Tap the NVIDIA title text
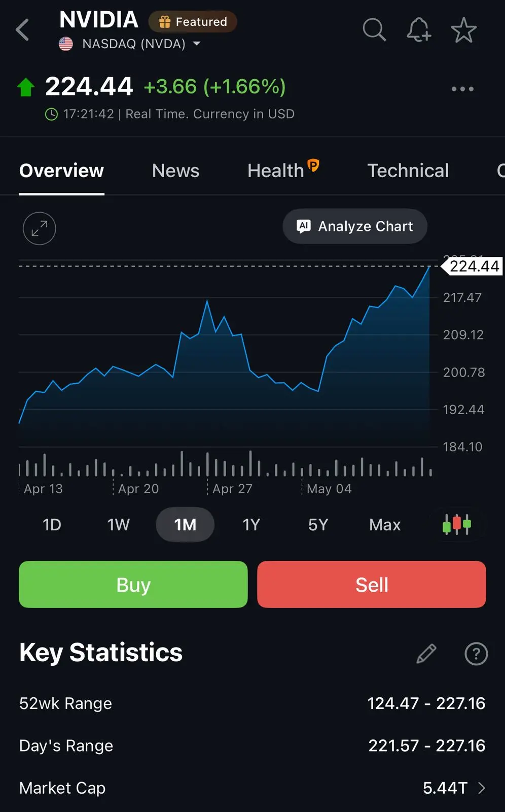 coord(99,20)
